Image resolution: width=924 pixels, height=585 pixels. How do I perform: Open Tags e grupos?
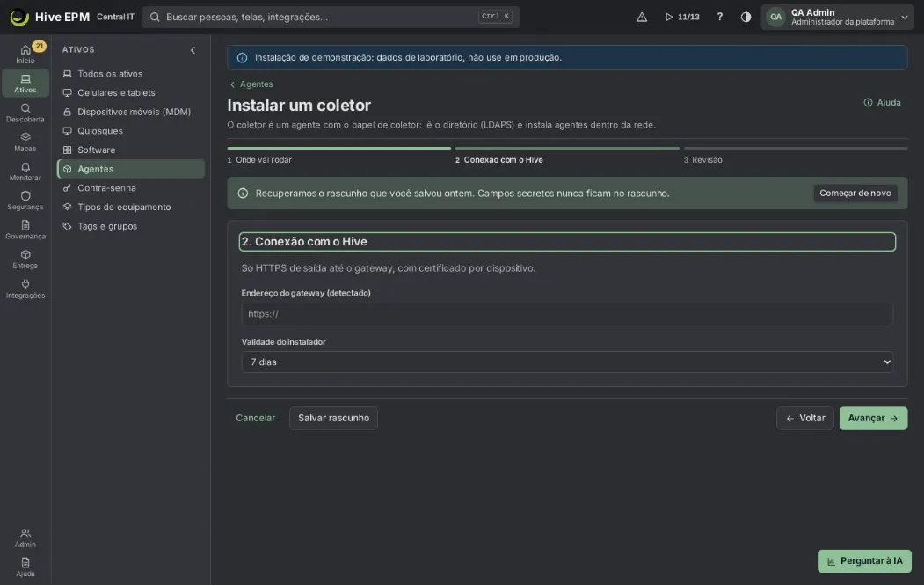(131, 226)
